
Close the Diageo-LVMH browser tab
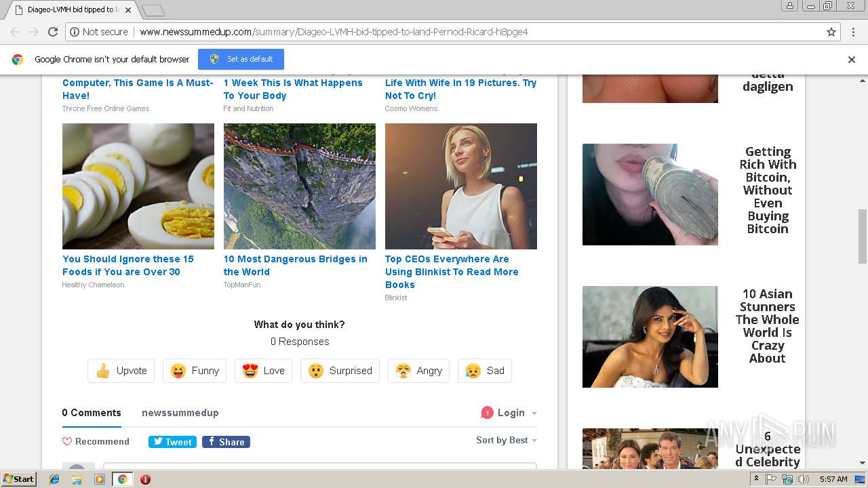pyautogui.click(x=128, y=10)
